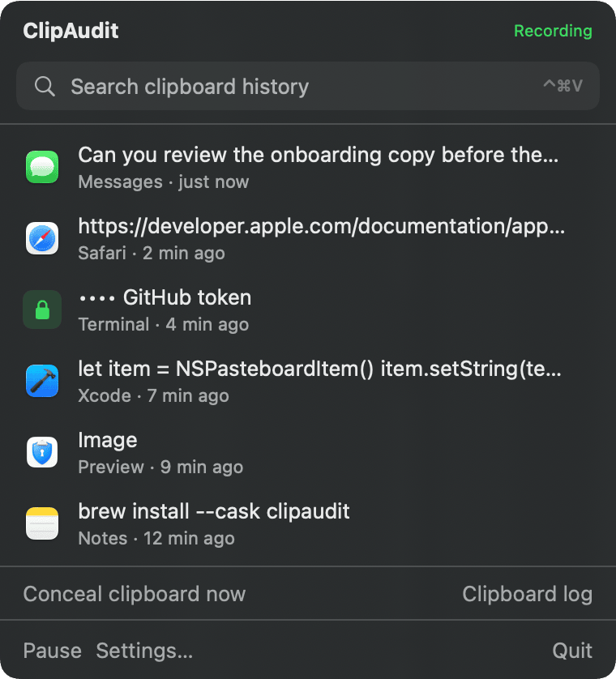Viewport: 616px width, 679px height.
Task: Quit ClipAudit
Action: pos(572,651)
